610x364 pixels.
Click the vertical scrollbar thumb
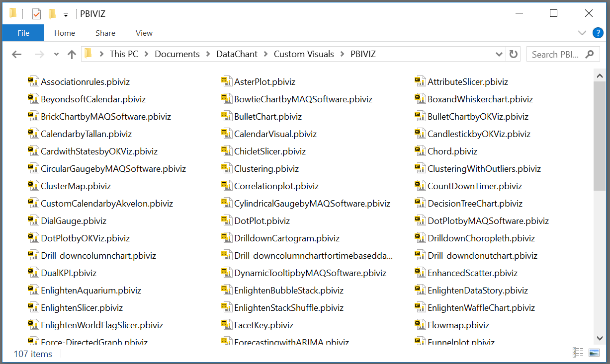tap(600, 137)
